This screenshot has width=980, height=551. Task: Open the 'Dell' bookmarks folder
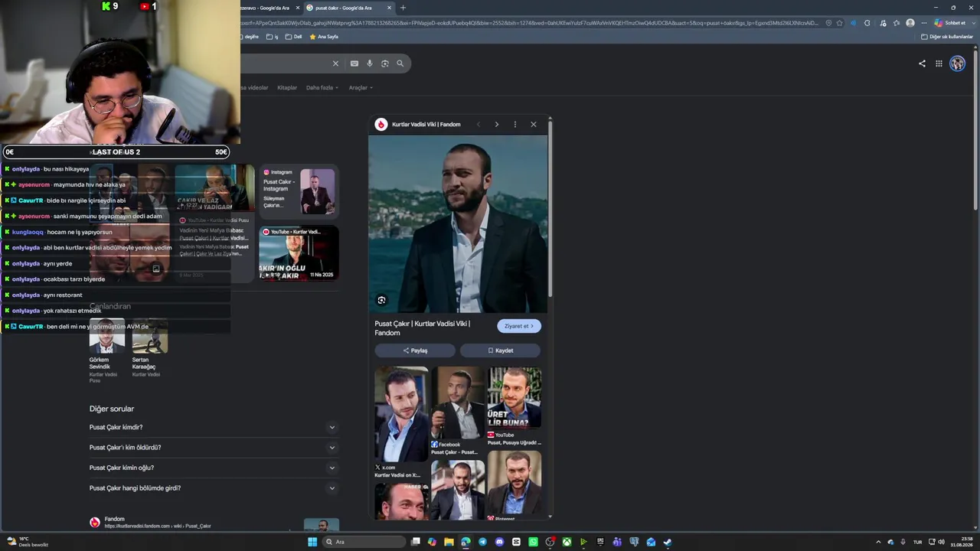coord(294,37)
